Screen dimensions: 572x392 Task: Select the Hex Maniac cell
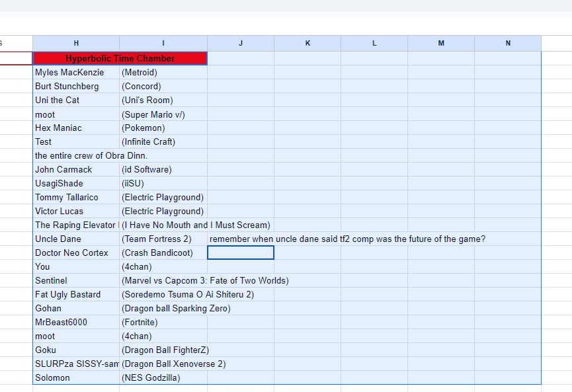(76, 128)
